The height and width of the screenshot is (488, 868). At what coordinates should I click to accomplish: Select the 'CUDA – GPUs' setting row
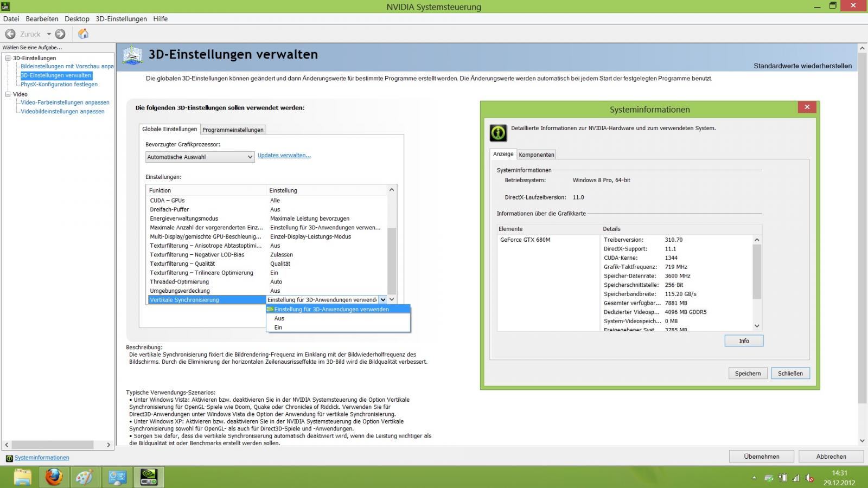(266, 201)
